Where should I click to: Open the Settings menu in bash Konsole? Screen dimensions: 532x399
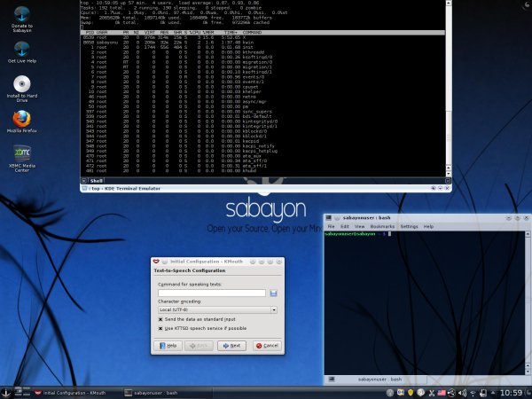[409, 226]
